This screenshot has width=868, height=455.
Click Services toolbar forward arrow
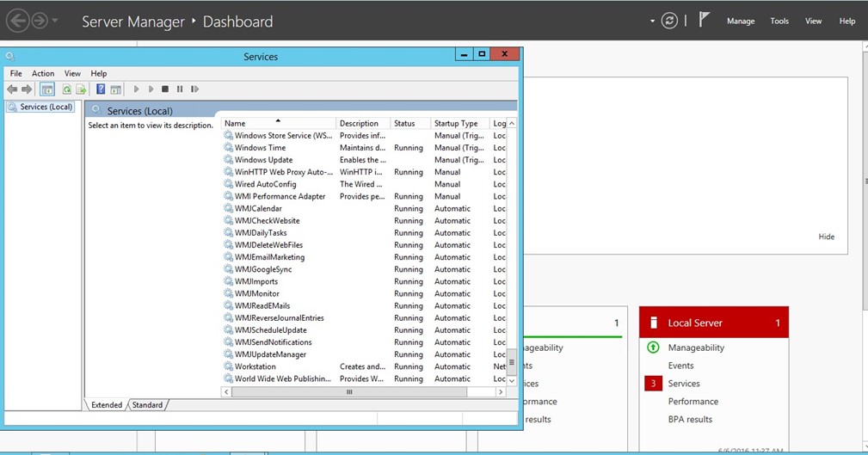(27, 89)
